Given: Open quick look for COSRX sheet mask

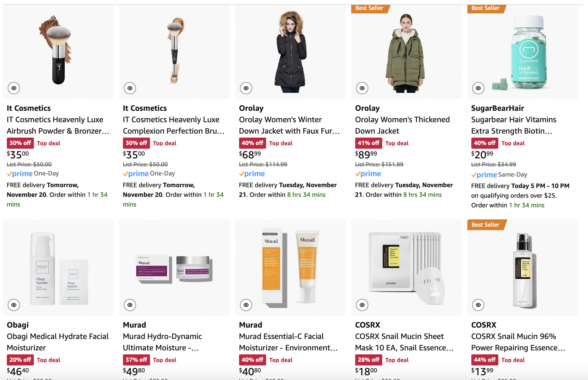Looking at the screenshot, I should (x=362, y=305).
